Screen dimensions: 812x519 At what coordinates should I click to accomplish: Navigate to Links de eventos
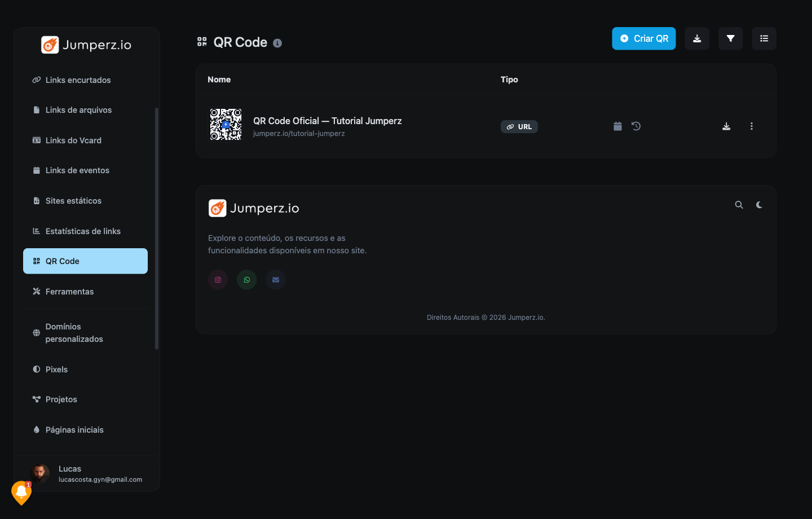86,170
